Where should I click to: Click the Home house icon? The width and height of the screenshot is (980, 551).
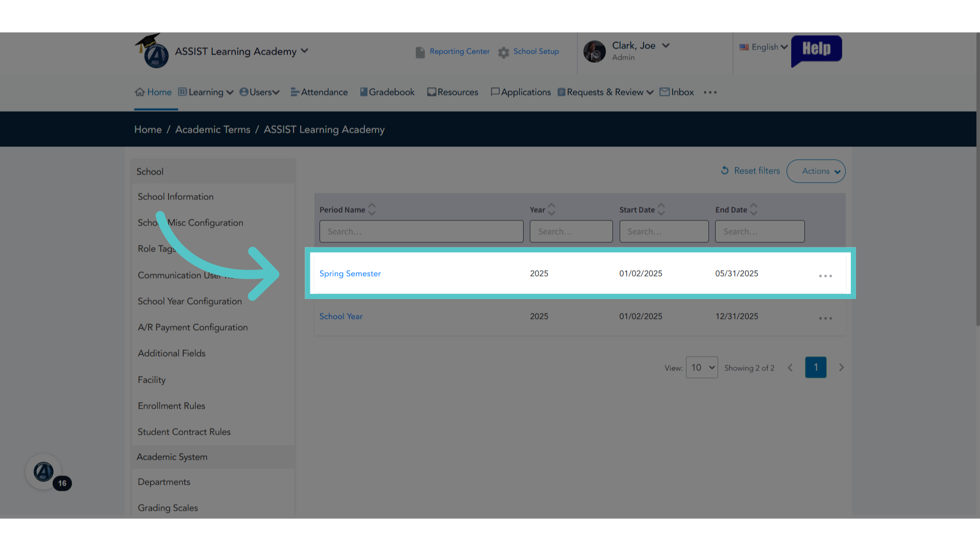pos(140,92)
